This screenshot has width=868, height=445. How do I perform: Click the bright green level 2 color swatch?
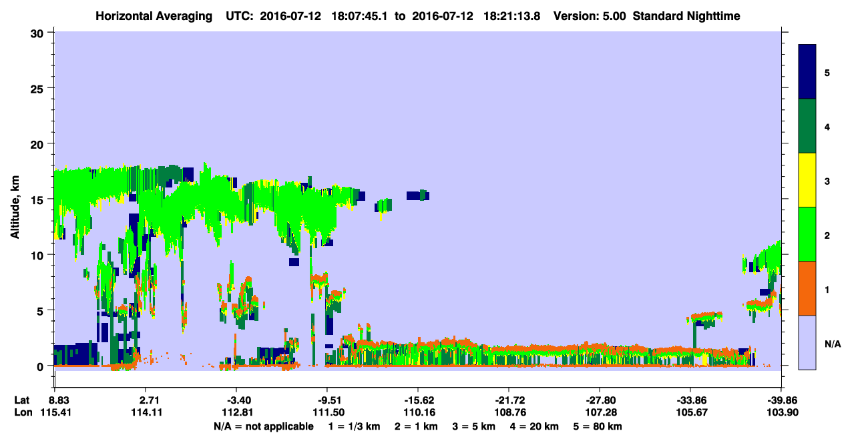tap(807, 234)
